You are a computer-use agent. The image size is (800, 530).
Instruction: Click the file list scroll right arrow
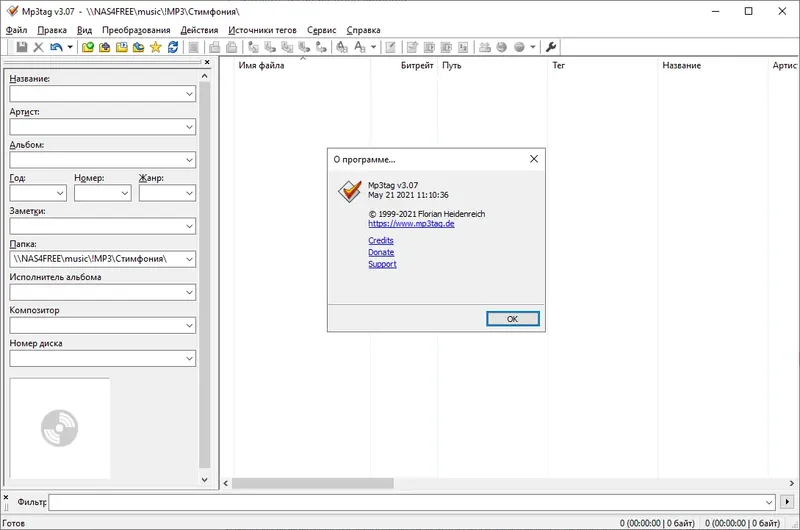(791, 483)
